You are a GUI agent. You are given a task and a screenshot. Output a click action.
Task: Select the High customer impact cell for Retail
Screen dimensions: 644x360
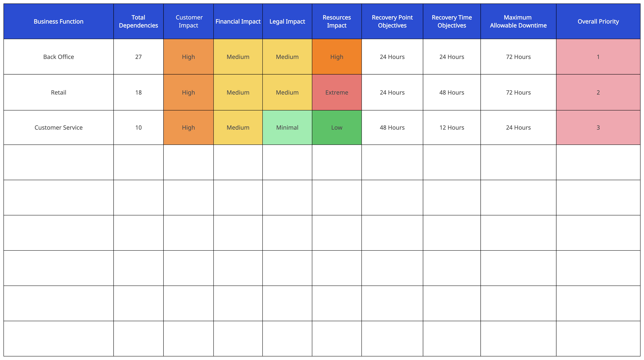(x=188, y=92)
